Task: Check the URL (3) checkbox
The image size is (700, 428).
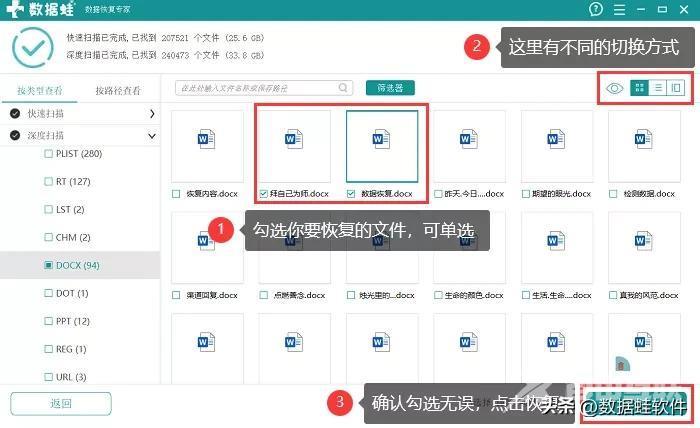Action: (x=49, y=377)
